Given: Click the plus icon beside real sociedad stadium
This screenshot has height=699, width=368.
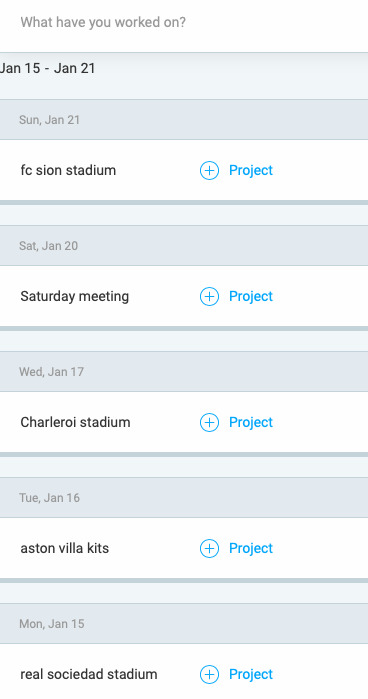Looking at the screenshot, I should pos(209,674).
